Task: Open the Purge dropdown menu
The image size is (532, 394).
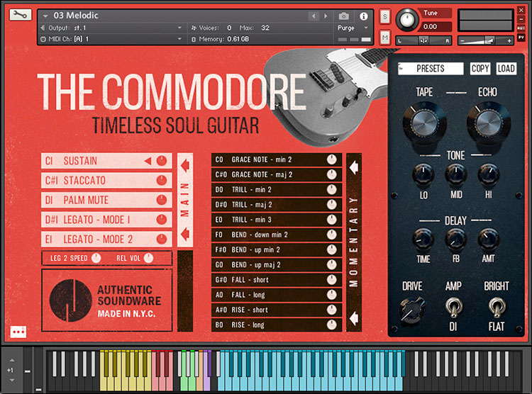Action: 353,28
